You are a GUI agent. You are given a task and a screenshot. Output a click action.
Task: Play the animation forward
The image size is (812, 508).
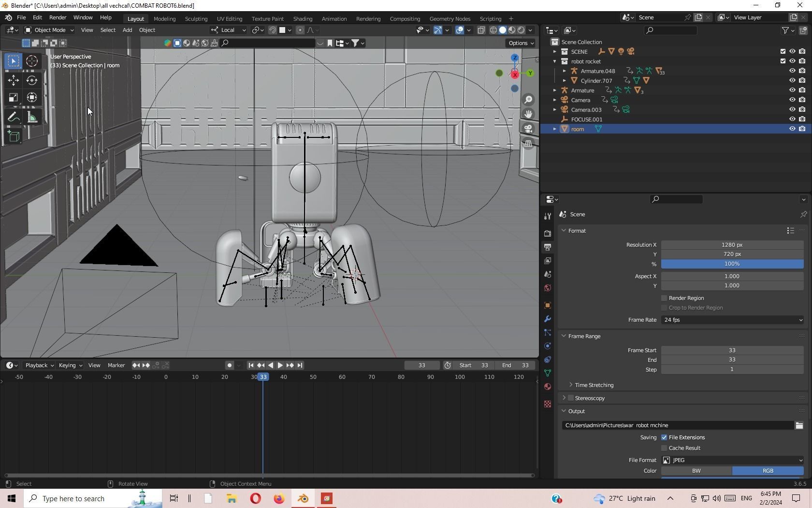[x=280, y=365]
